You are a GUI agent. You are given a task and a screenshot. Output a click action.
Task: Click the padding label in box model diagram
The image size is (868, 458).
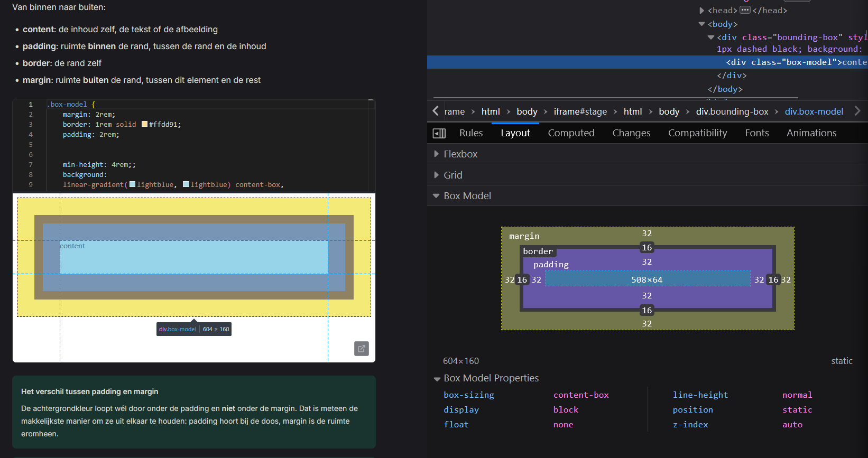(551, 264)
